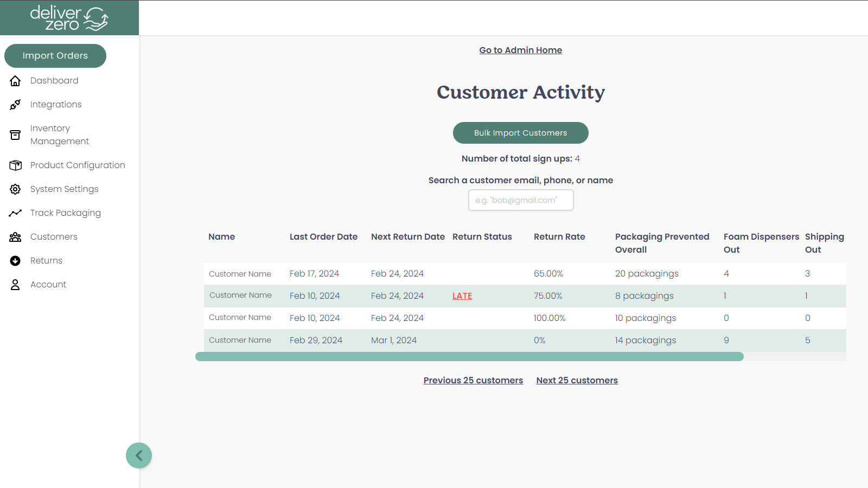
Task: Collapse the sidebar with the chevron button
Action: pyautogui.click(x=139, y=455)
